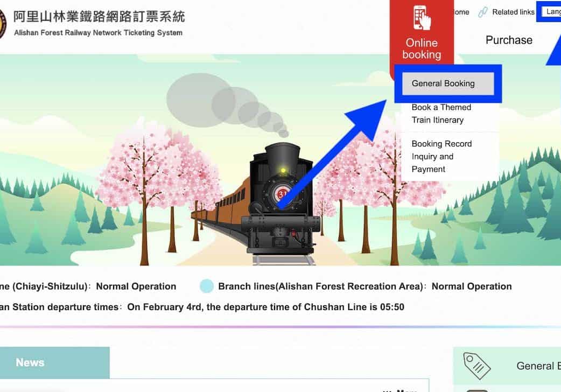Open the General panel button on right

pyautogui.click(x=507, y=366)
